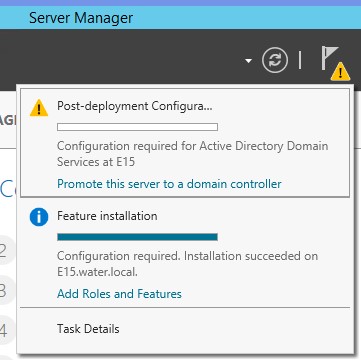Select the Post-deployment Configura... notification title
The width and height of the screenshot is (361, 360).
point(135,106)
